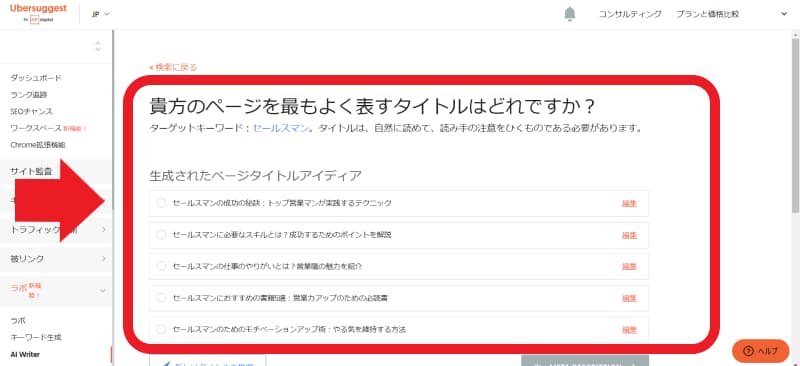Expand the 被リンク section chevron

coord(104,259)
